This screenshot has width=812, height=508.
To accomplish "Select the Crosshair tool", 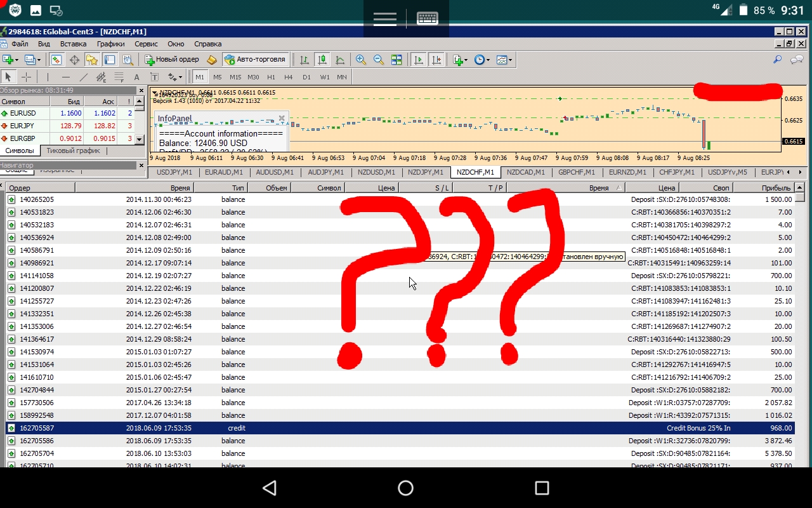I will pos(26,77).
